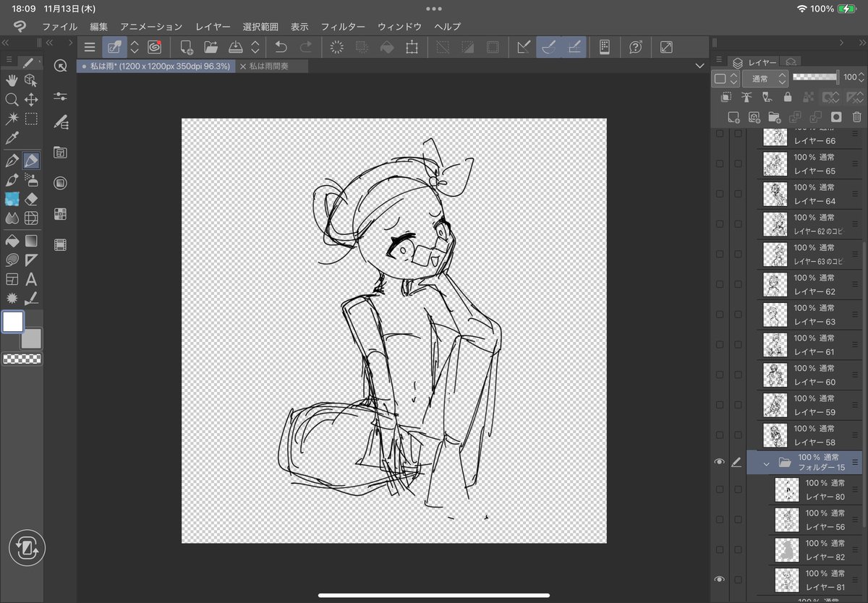Click the Undo arrow in command bar
The image size is (868, 603).
pyautogui.click(x=281, y=47)
